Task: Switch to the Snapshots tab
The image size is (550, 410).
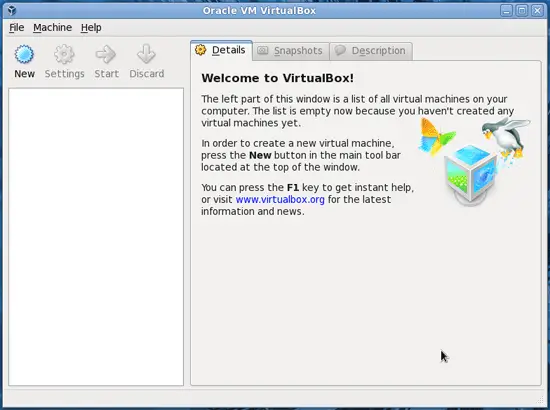Action: pyautogui.click(x=290, y=51)
